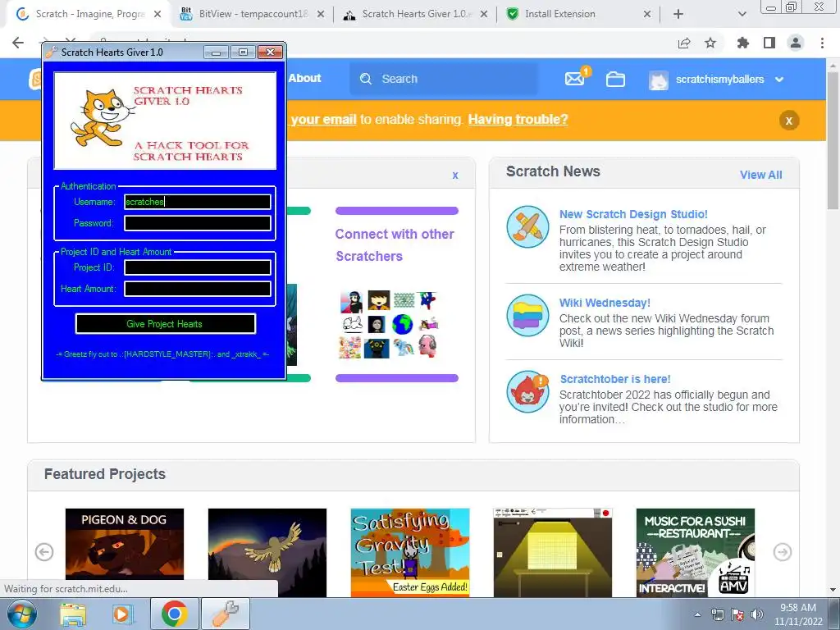
Task: Click the page vertical scrollbar thumb
Action: pyautogui.click(x=833, y=141)
